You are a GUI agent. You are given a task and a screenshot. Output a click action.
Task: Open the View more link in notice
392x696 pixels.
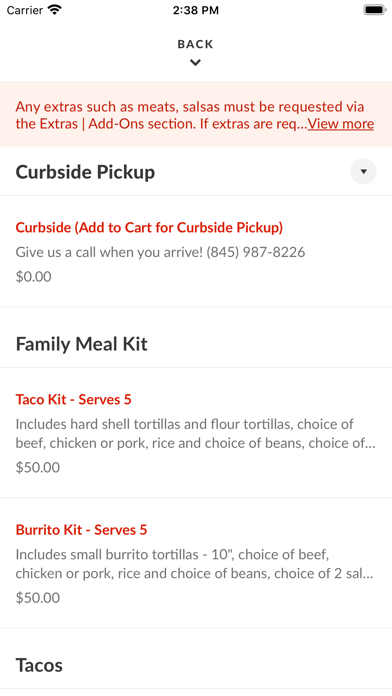point(341,124)
